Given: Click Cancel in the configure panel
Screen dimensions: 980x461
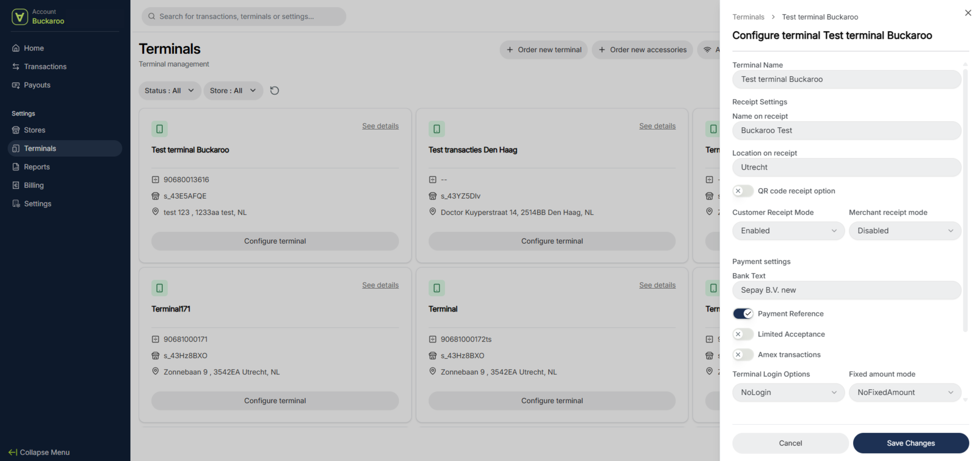Looking at the screenshot, I should 790,443.
